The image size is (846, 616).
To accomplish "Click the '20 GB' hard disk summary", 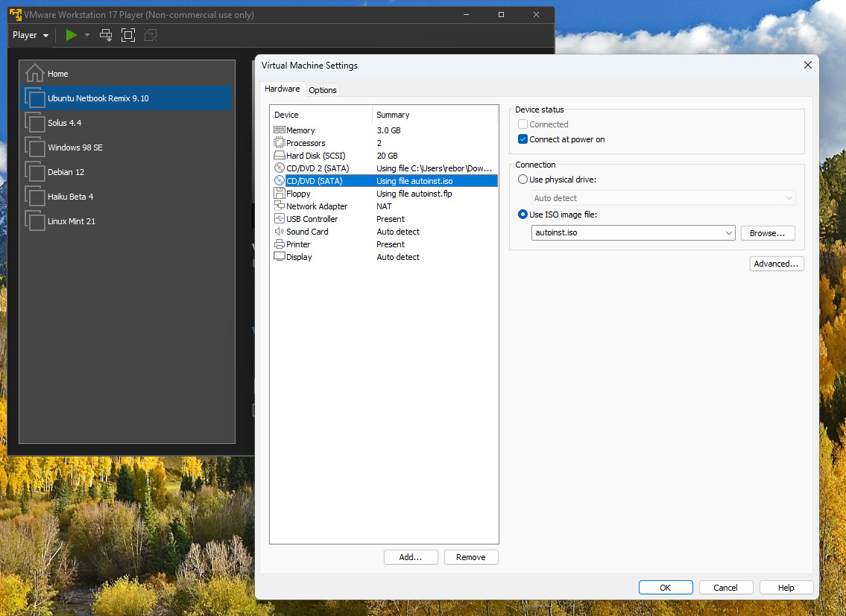I will click(x=387, y=156).
